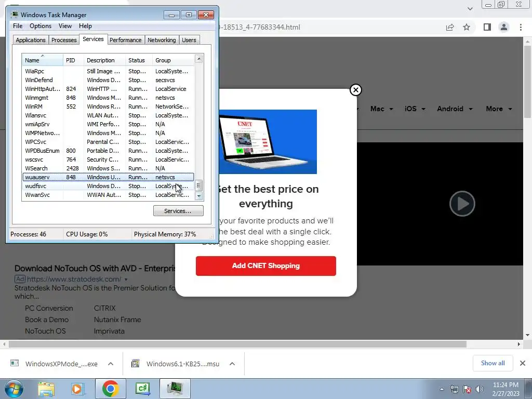Screen dimensions: 532x399
Task: Click Show all downloads
Action: coord(493,363)
